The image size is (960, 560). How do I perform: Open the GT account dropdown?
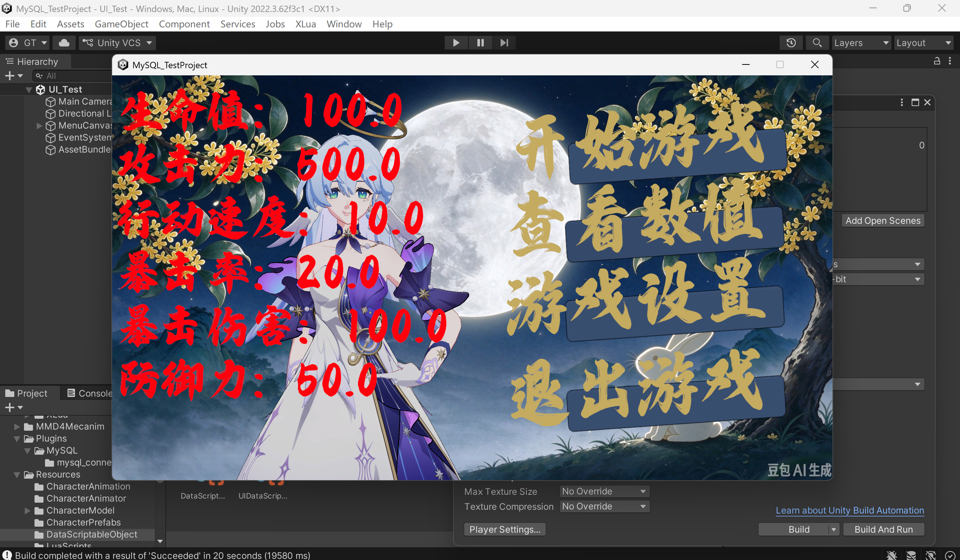pos(28,43)
